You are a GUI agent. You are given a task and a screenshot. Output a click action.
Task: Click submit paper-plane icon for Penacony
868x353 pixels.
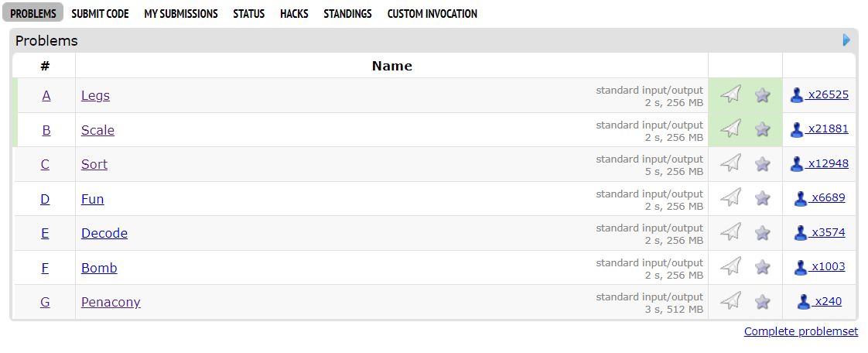(730, 301)
